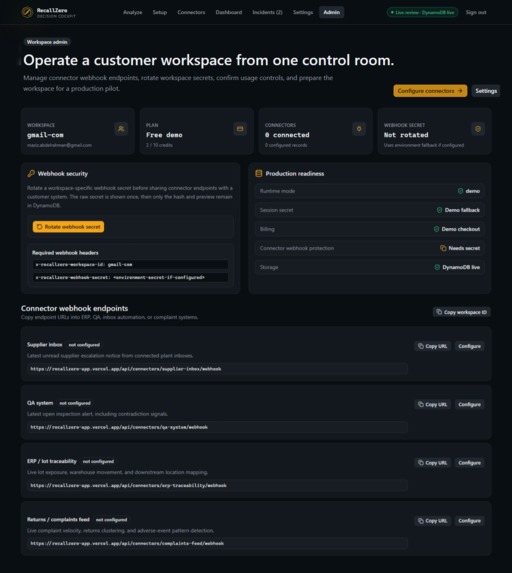Viewport: 512px width, 573px height.
Task: Rotate the webhook secret
Action: pyautogui.click(x=68, y=227)
